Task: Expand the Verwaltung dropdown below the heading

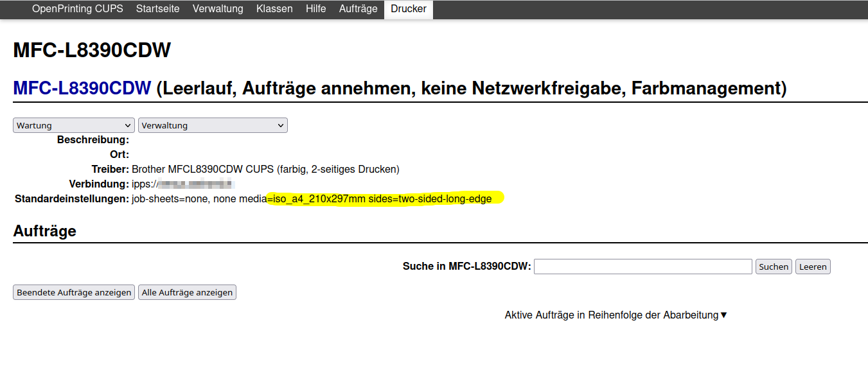Action: [x=213, y=125]
